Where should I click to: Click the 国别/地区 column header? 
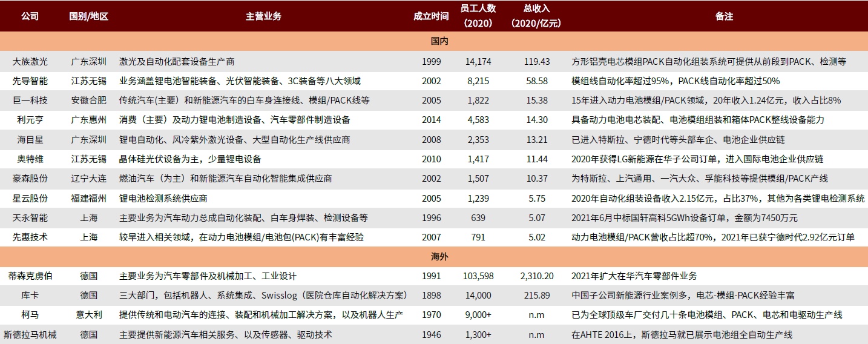[x=88, y=16]
